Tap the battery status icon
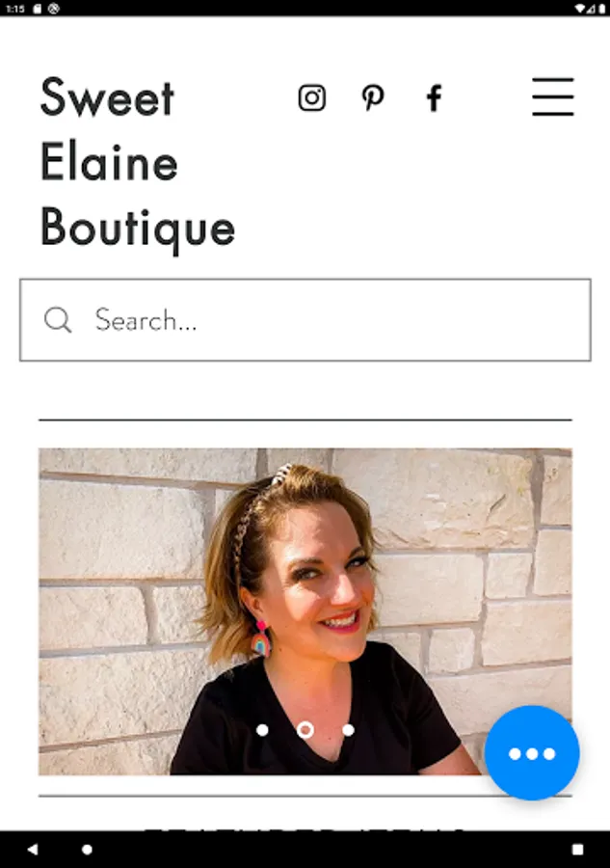610x868 pixels. point(601,9)
